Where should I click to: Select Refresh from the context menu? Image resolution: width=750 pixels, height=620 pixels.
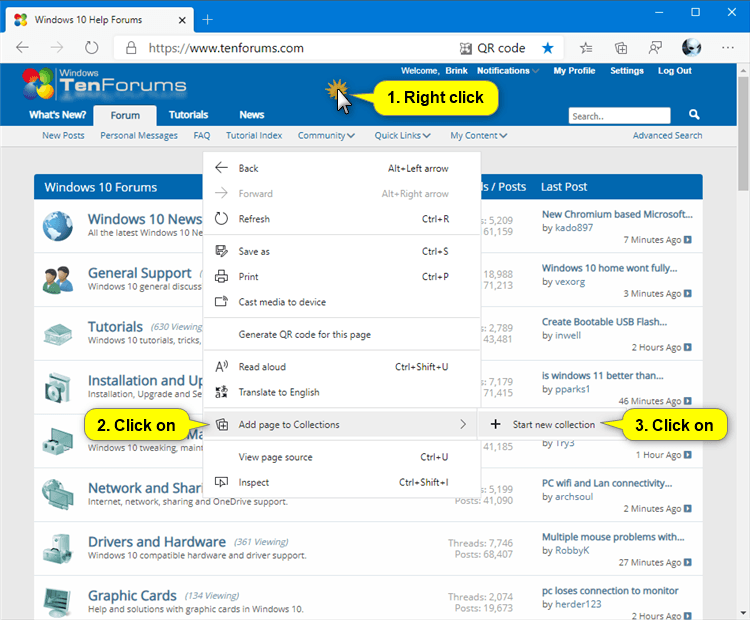coord(342,219)
